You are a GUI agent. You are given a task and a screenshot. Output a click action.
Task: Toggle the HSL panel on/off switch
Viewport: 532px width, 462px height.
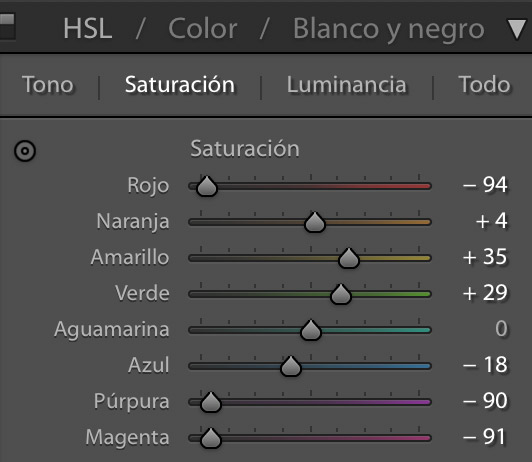[7, 26]
